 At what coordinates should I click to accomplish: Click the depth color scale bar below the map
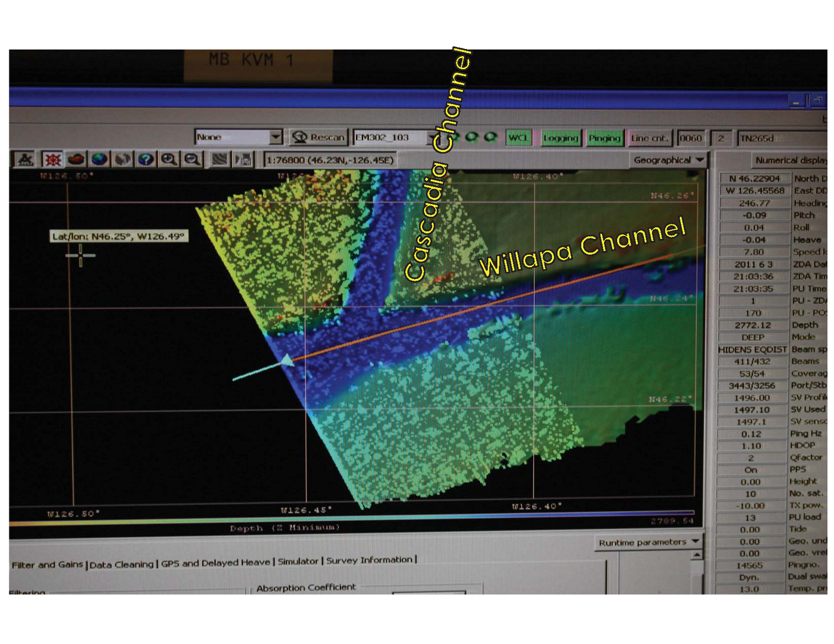[x=352, y=517]
